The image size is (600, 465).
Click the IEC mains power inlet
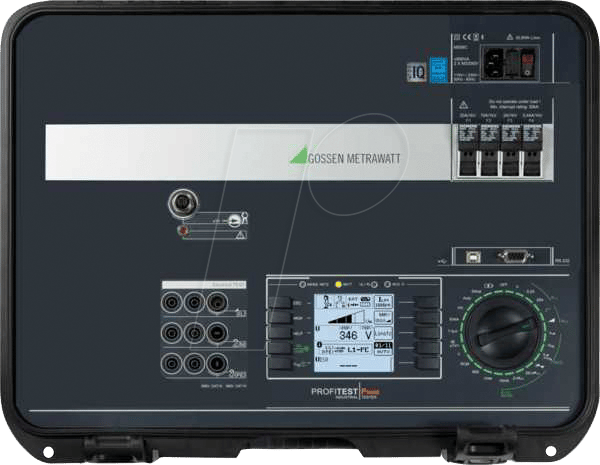pyautogui.click(x=493, y=63)
